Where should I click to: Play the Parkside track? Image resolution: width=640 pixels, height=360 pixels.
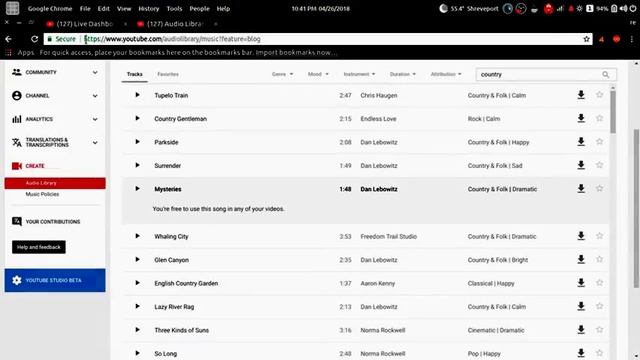click(x=138, y=142)
